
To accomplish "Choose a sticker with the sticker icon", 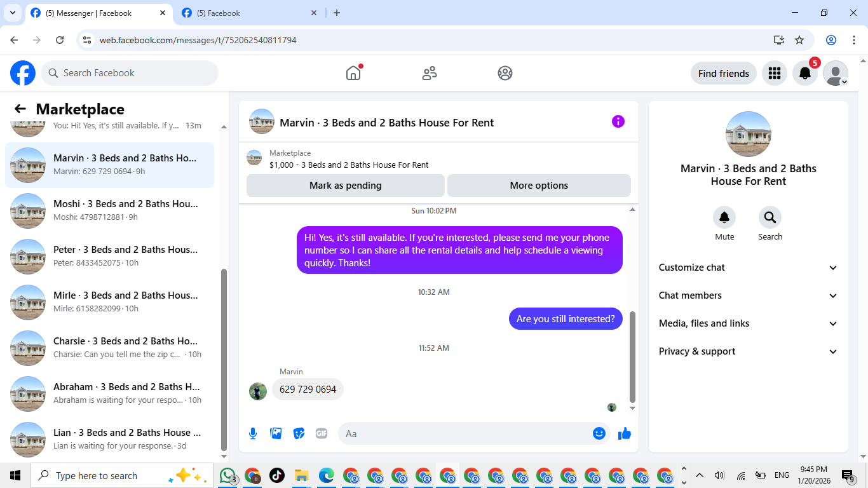I will pyautogui.click(x=299, y=433).
